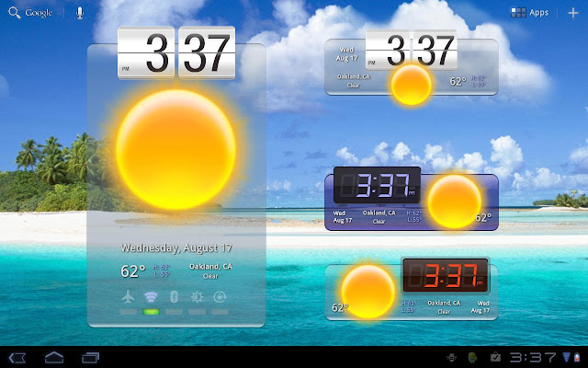
Task: Tap "Wed Aug 17" in the purple widget
Action: (x=343, y=217)
